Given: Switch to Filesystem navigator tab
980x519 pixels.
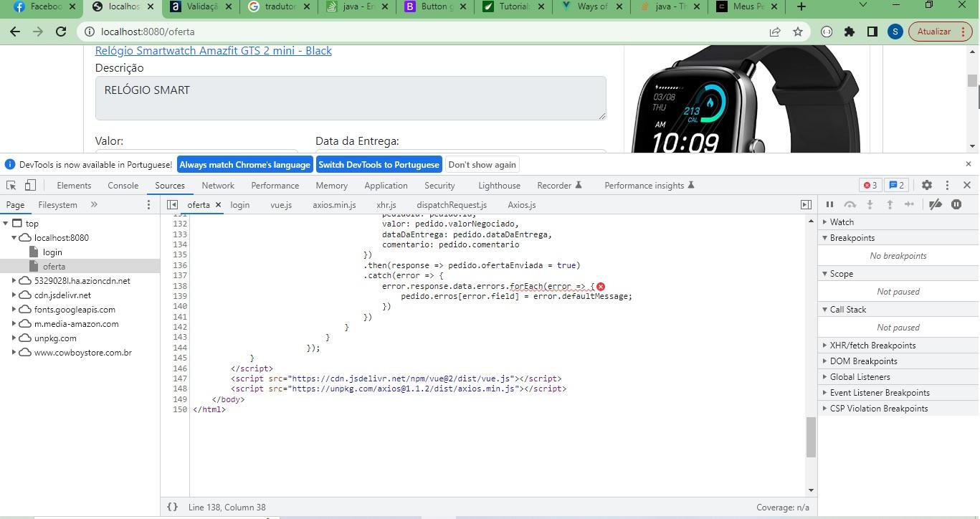Looking at the screenshot, I should [57, 205].
